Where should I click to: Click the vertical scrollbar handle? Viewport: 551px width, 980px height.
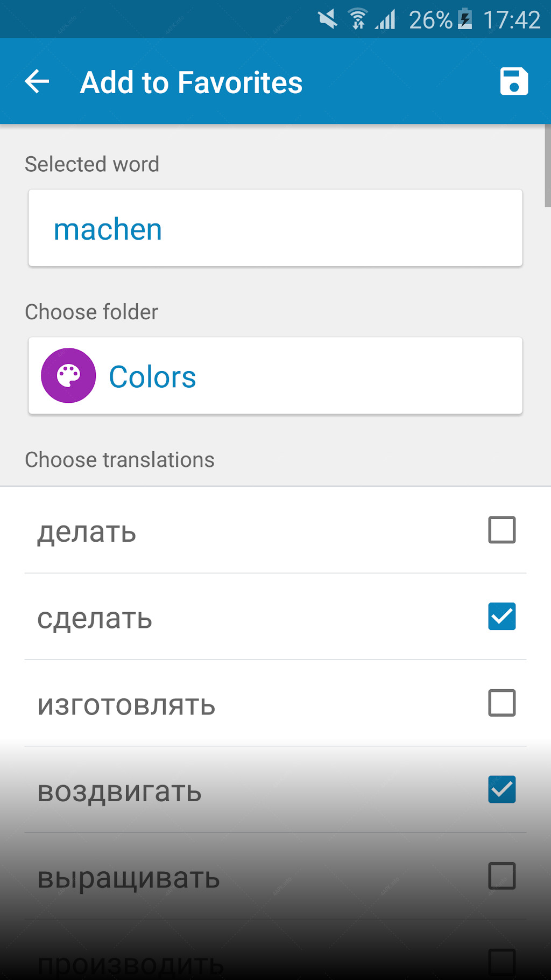pos(548,165)
